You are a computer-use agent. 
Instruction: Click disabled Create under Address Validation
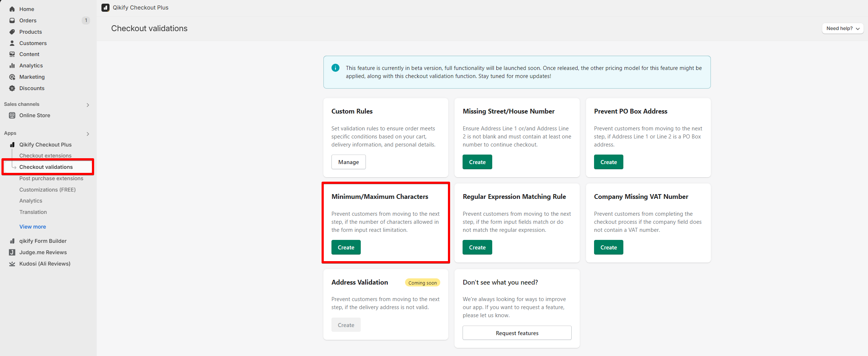tap(346, 325)
